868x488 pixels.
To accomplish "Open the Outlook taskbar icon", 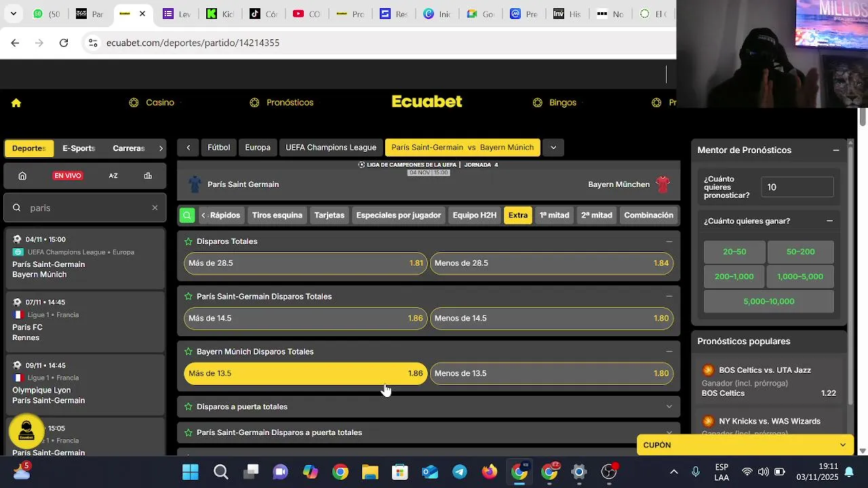I will point(430,472).
